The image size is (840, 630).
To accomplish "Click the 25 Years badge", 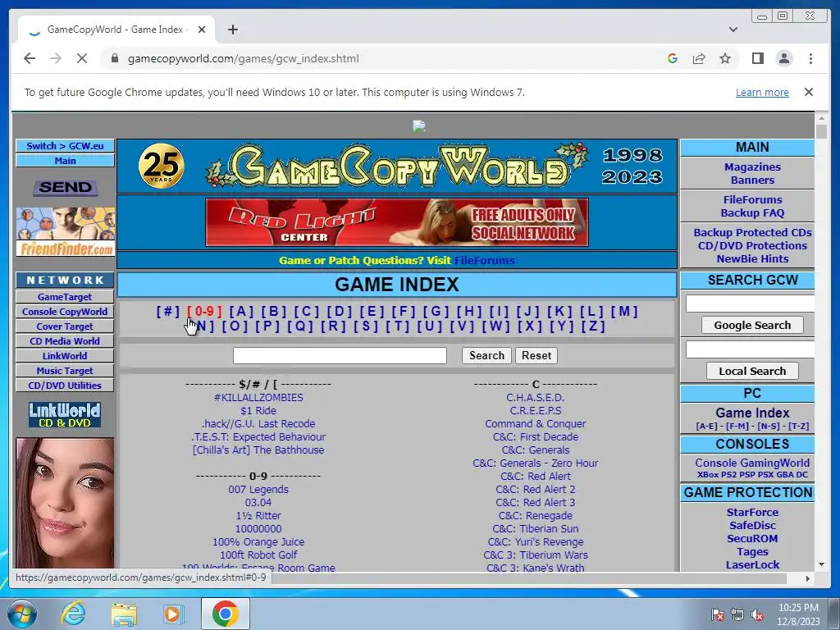I will pyautogui.click(x=161, y=166).
